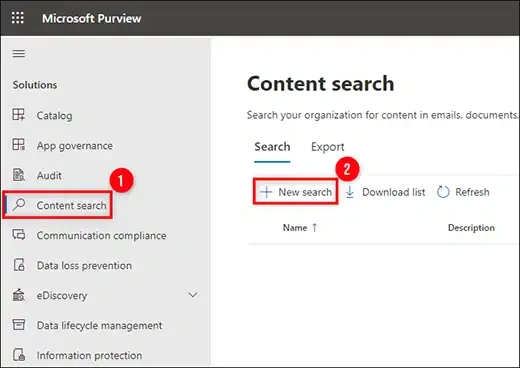The width and height of the screenshot is (520, 368).
Task: Click the Refresh button label
Action: coord(472,192)
